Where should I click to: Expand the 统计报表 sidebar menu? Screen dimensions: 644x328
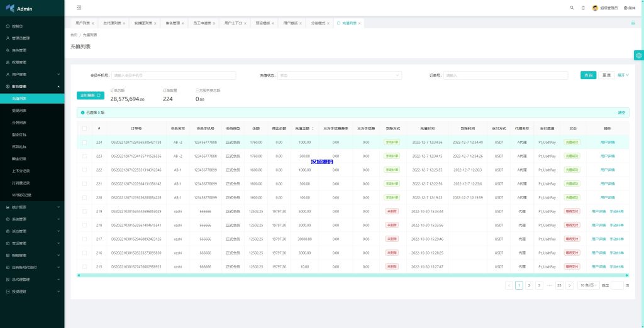coord(31,207)
